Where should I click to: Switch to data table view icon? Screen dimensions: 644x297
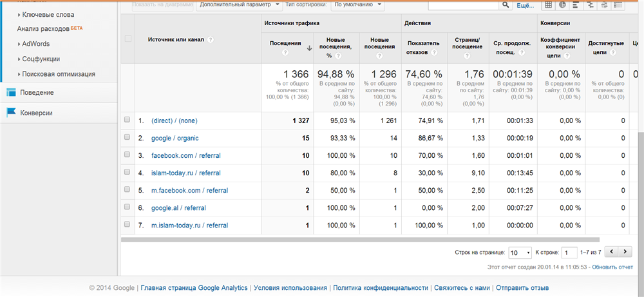pos(548,5)
